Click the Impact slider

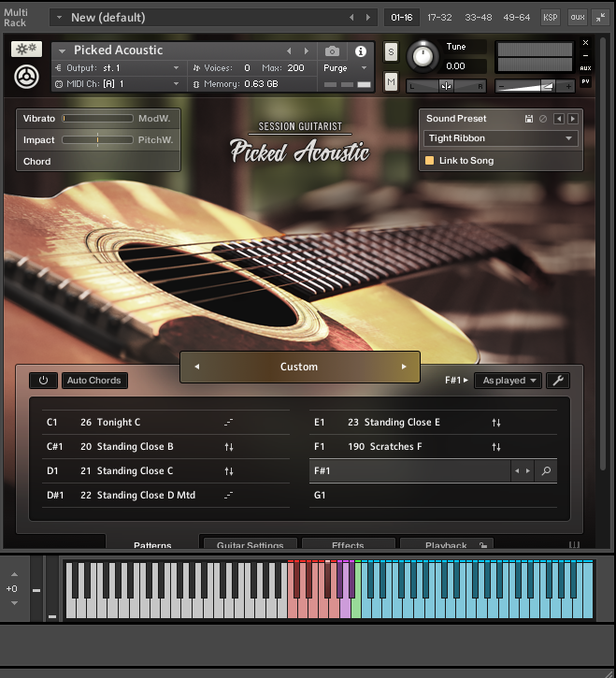pyautogui.click(x=97, y=139)
